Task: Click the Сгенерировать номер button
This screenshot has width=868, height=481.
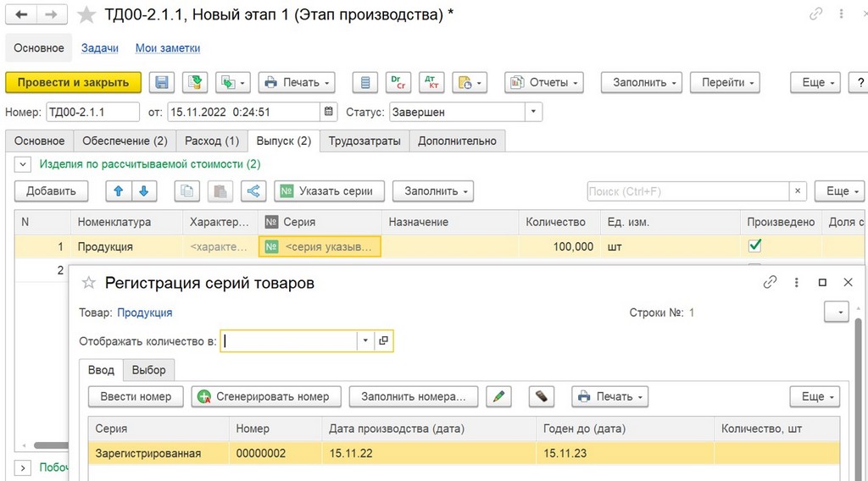Action: [266, 396]
